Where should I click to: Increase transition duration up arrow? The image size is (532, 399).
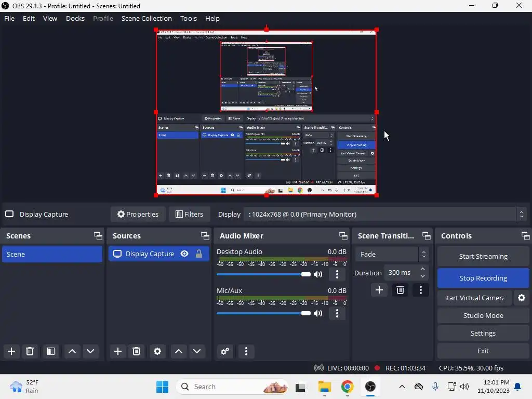[x=422, y=269]
